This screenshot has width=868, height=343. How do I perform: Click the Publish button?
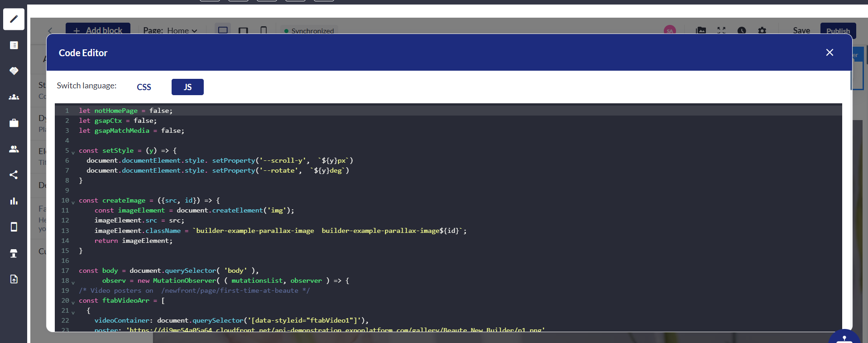pyautogui.click(x=838, y=31)
